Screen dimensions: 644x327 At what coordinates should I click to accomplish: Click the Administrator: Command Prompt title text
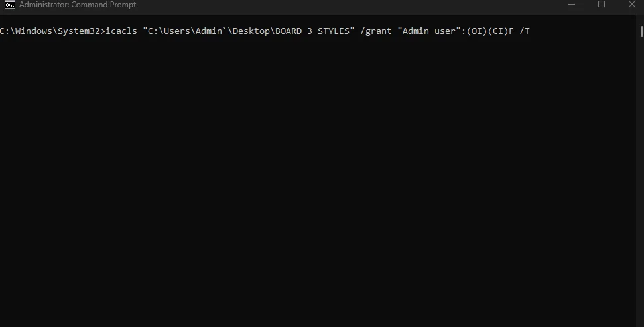(78, 5)
